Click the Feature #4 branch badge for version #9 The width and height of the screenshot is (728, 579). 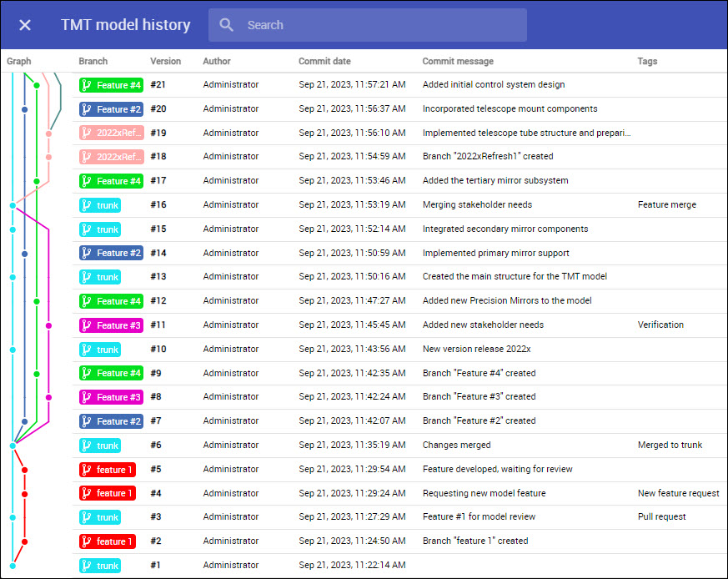point(111,373)
